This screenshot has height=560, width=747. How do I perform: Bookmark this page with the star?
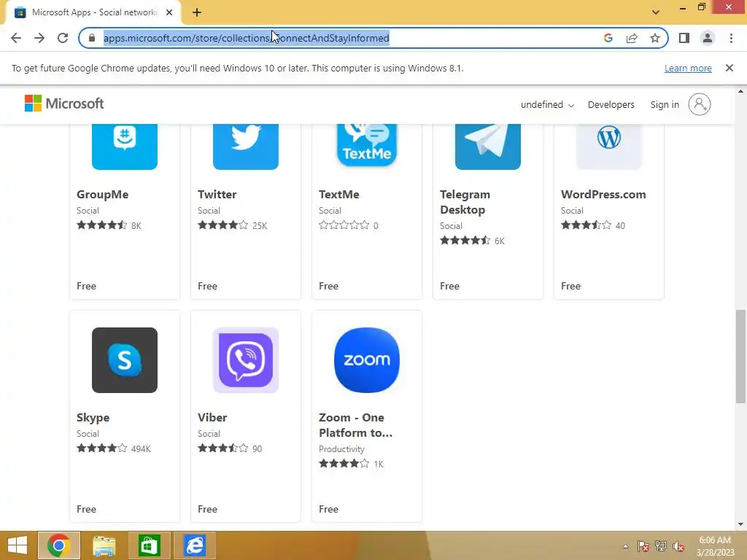coord(655,38)
